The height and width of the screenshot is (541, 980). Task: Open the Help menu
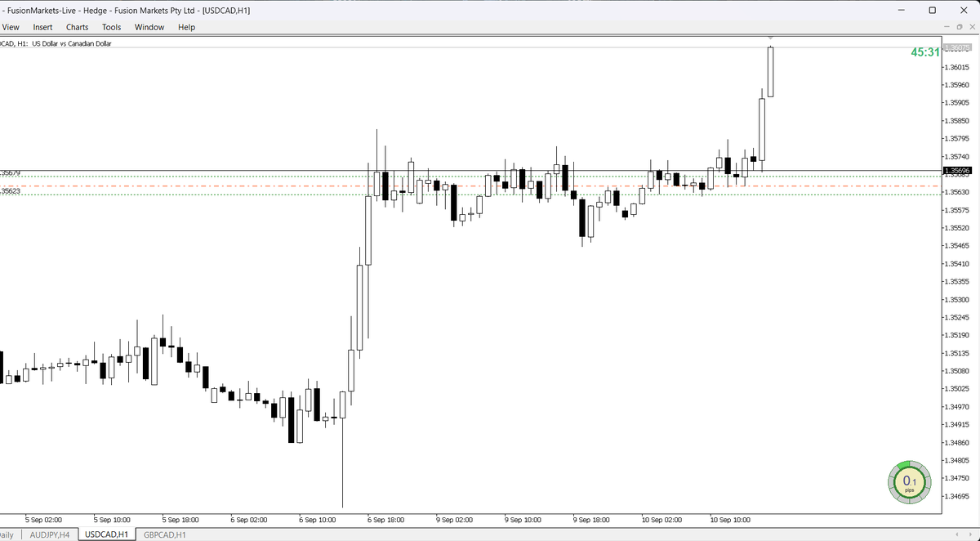(186, 27)
